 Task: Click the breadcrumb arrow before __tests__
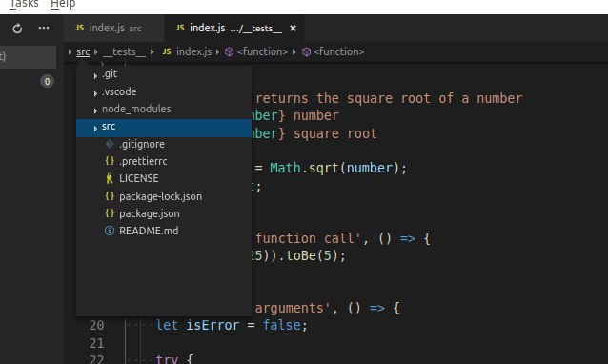tap(96, 51)
